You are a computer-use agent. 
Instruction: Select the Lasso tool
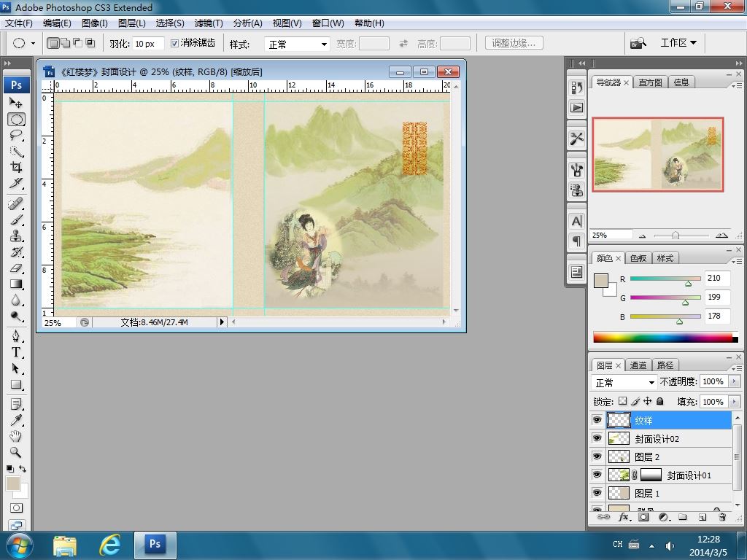16,135
